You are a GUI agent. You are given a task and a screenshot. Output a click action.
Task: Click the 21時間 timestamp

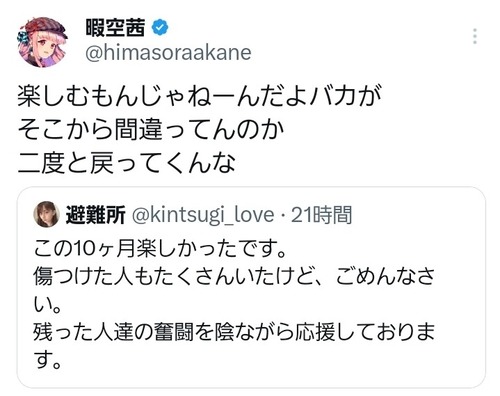[x=321, y=215]
